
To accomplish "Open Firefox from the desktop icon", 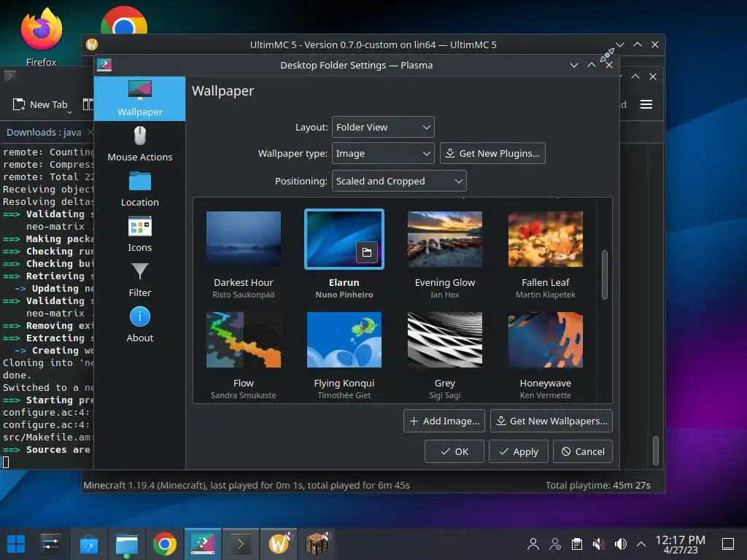I will (x=42, y=37).
